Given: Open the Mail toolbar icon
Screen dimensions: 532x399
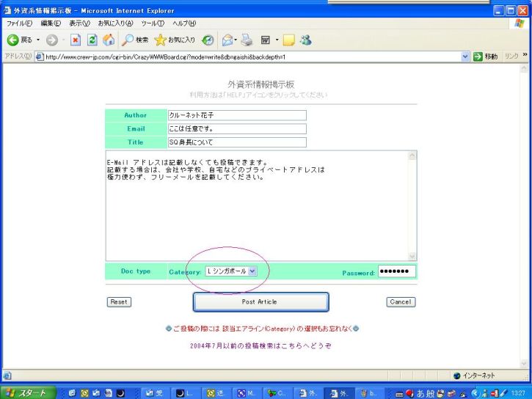Looking at the screenshot, I should tap(228, 40).
